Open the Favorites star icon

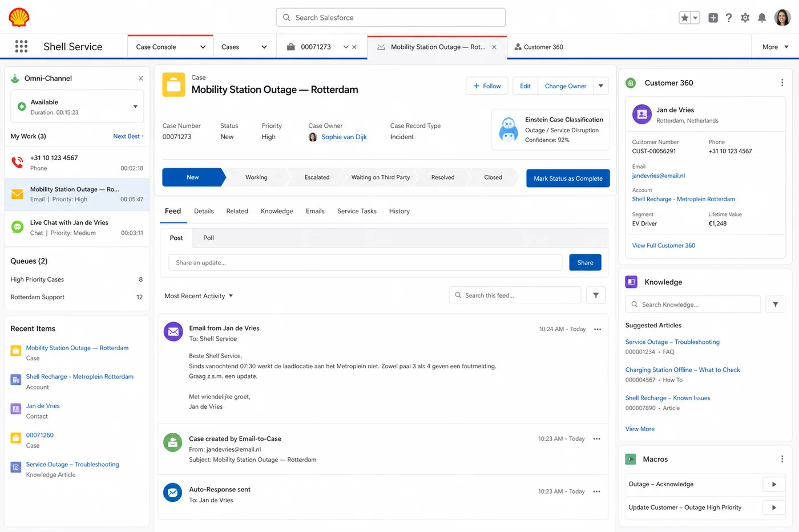coord(685,18)
